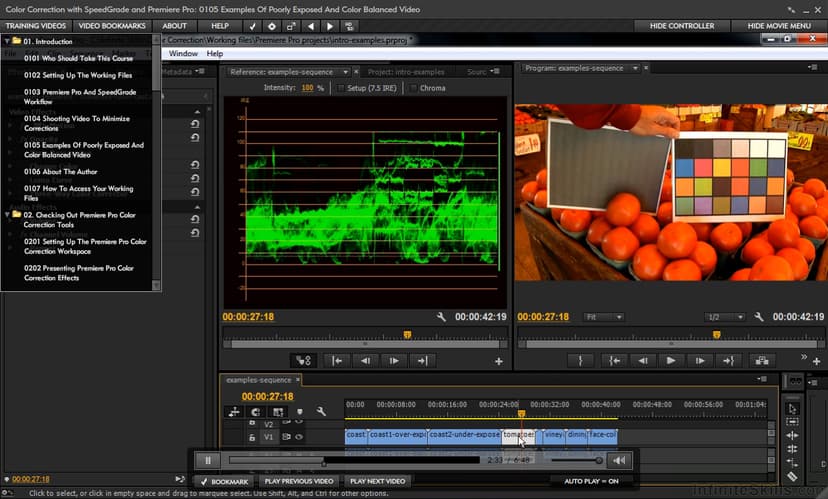Click the circular settings icon in controller toolbar

click(x=271, y=26)
